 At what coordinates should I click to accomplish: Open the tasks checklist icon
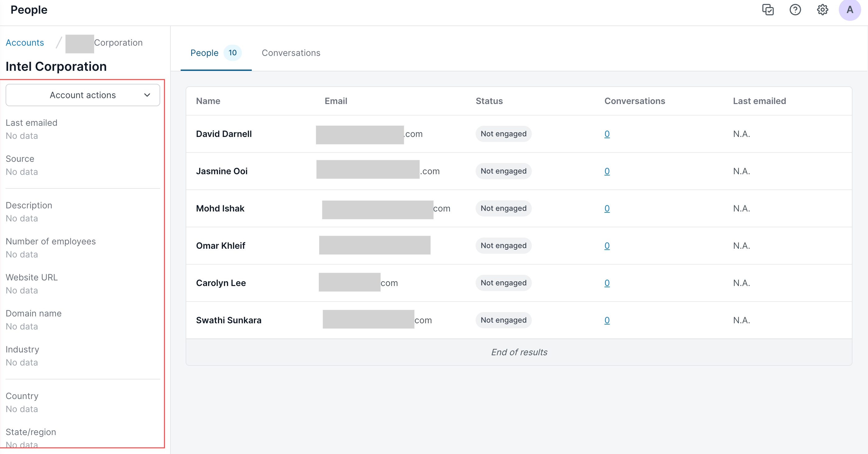pyautogui.click(x=768, y=10)
